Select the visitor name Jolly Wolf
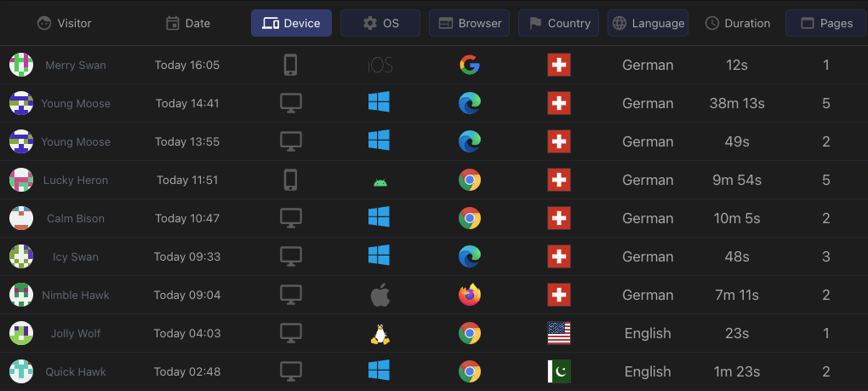Image resolution: width=868 pixels, height=391 pixels. point(76,333)
